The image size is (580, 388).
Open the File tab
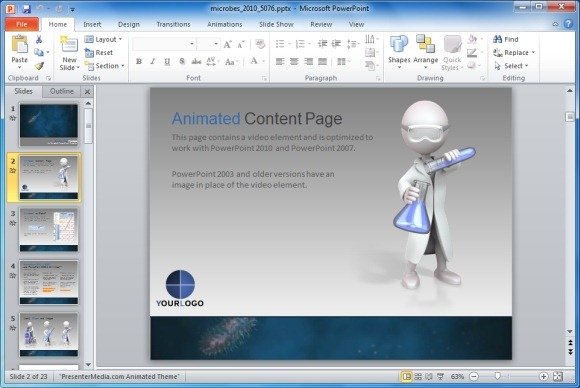click(x=22, y=24)
